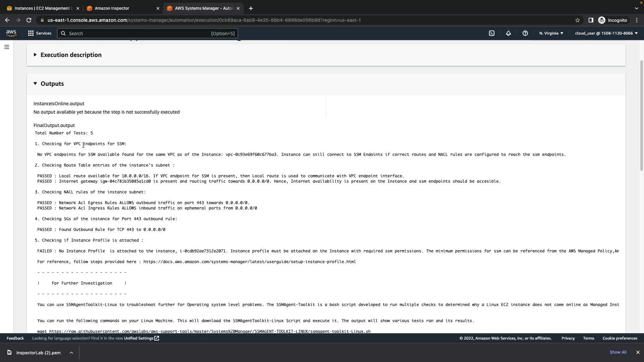
Task: Open the N. Virginia region dropdown
Action: tap(551, 33)
